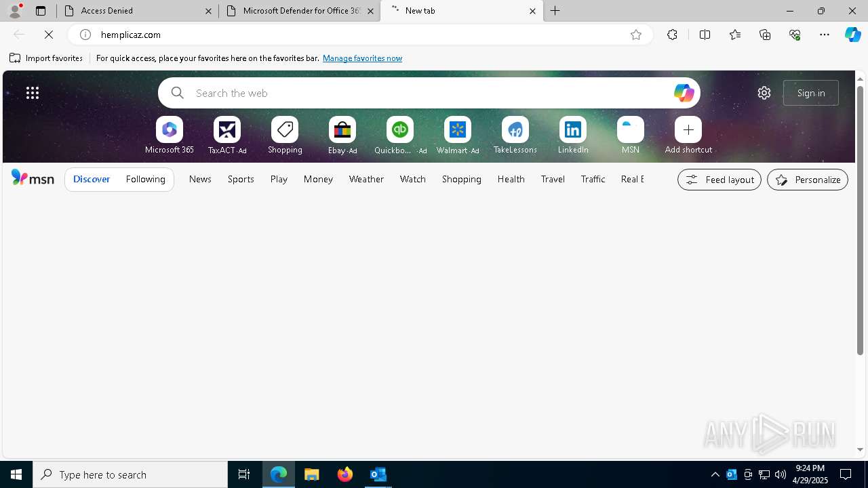Click the Personalize button
Image resolution: width=868 pixels, height=488 pixels.
(808, 180)
